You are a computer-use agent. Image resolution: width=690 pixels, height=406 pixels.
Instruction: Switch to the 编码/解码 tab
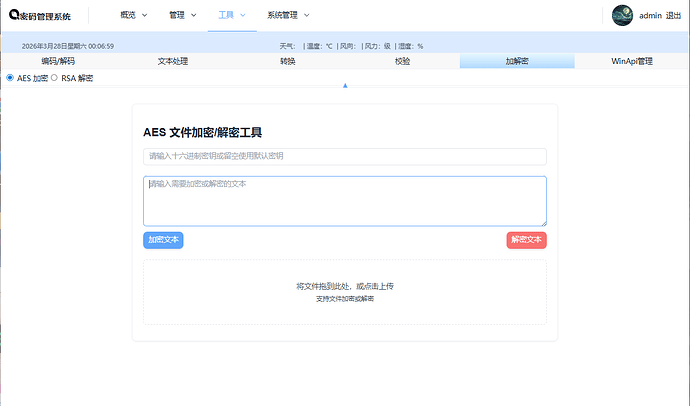58,61
